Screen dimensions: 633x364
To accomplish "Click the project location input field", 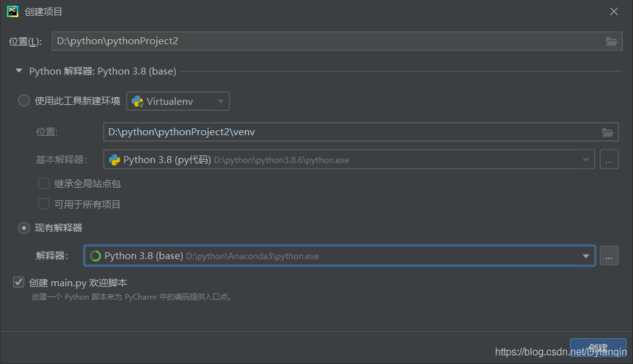I will 337,41.
